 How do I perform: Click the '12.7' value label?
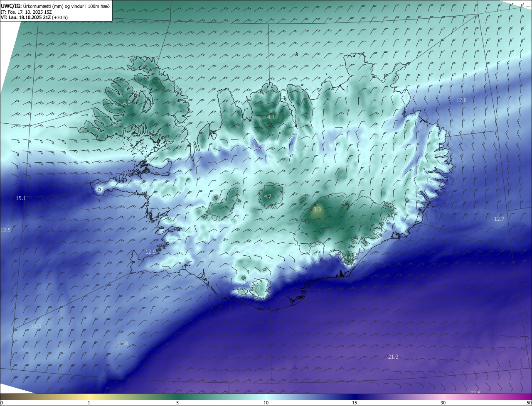[499, 219]
